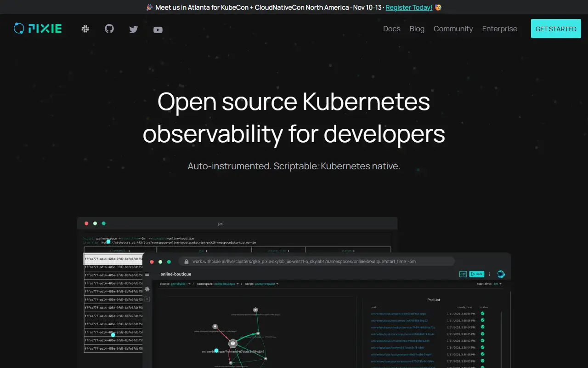Click the PX script editor icon beside RUN
This screenshot has width=588, height=368.
point(463,274)
